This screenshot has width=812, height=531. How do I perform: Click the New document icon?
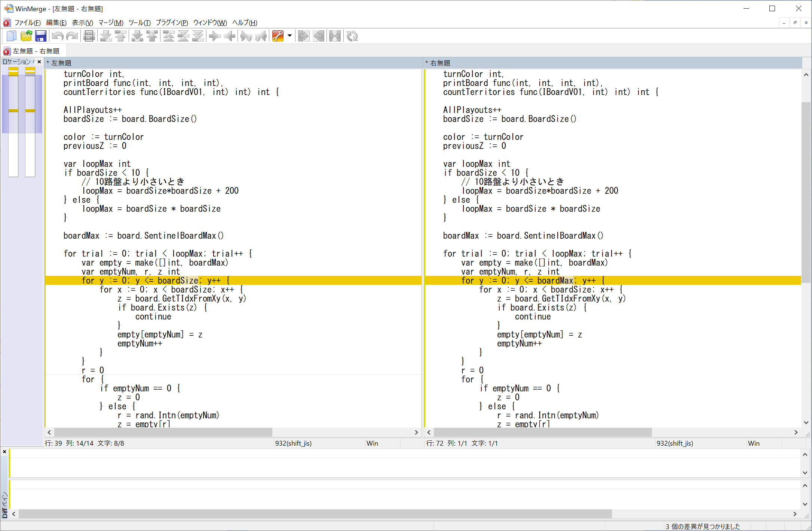[x=11, y=36]
